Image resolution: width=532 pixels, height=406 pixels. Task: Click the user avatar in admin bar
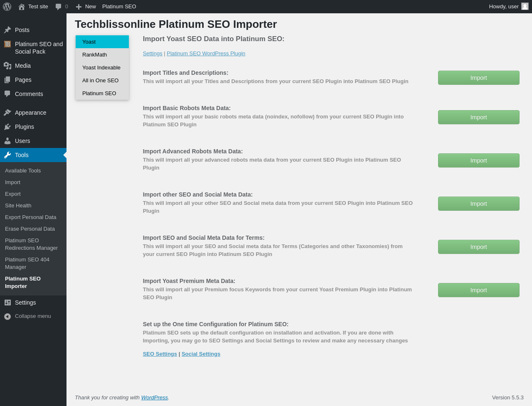[x=525, y=6]
